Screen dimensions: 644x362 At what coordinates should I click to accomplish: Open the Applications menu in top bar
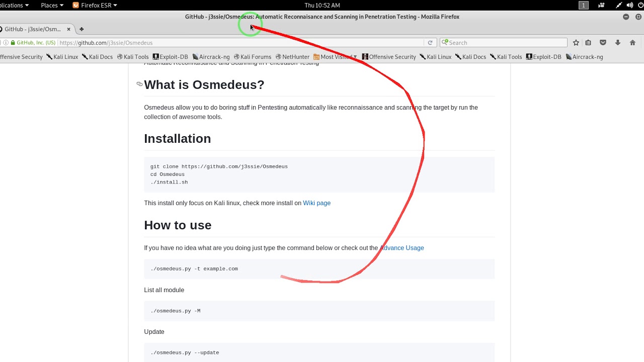pyautogui.click(x=14, y=5)
